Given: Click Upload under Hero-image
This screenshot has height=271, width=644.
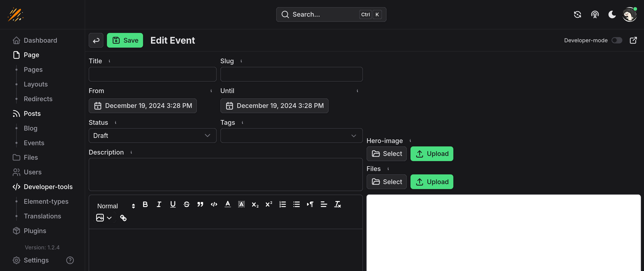Looking at the screenshot, I should click(432, 154).
